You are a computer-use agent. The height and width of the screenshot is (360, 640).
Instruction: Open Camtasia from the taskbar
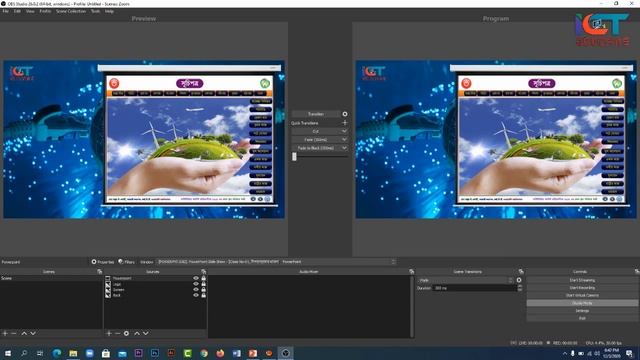(x=187, y=353)
